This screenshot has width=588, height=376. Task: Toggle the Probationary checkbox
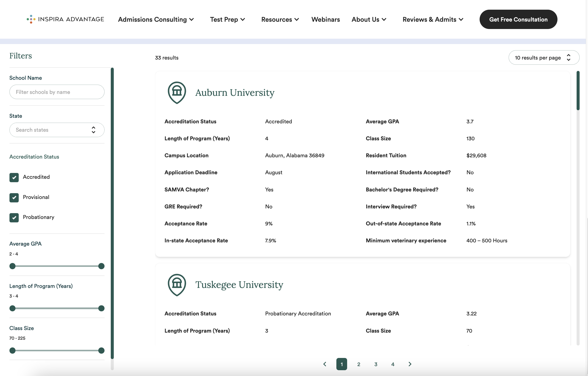pyautogui.click(x=14, y=217)
